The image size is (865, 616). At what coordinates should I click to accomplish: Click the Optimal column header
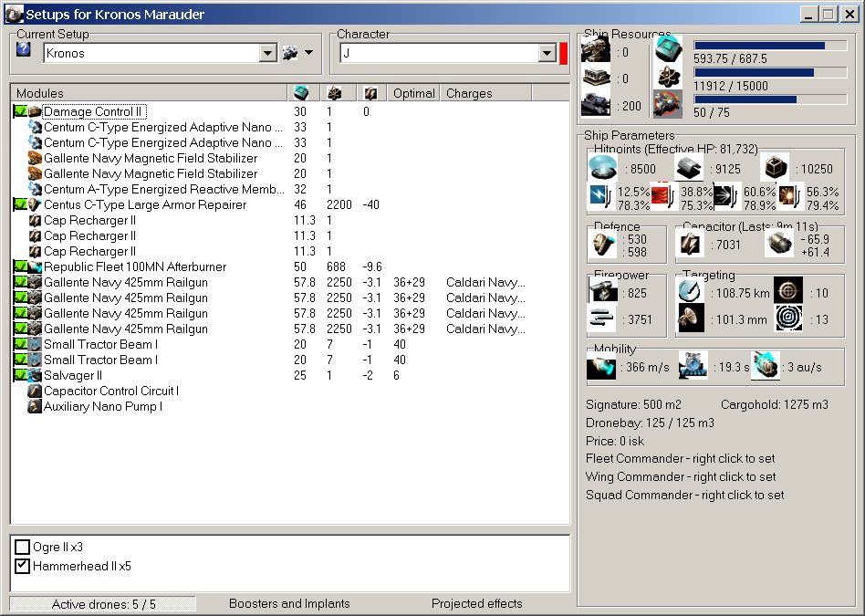click(x=413, y=93)
